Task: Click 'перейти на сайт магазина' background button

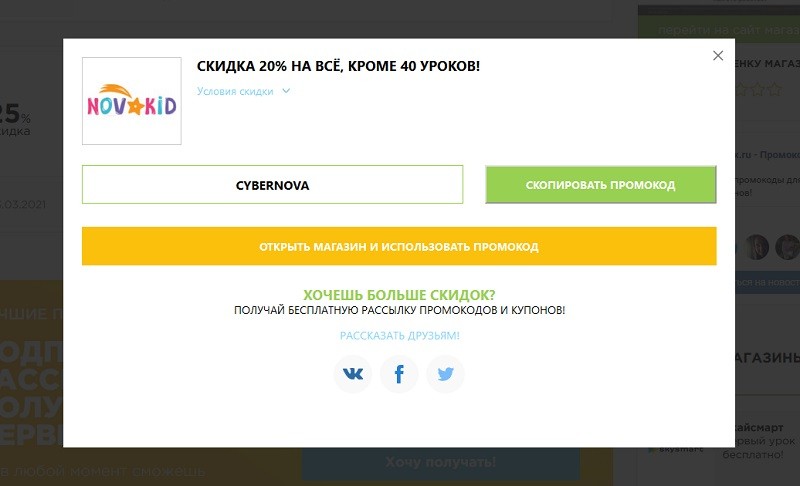Action: (x=719, y=30)
